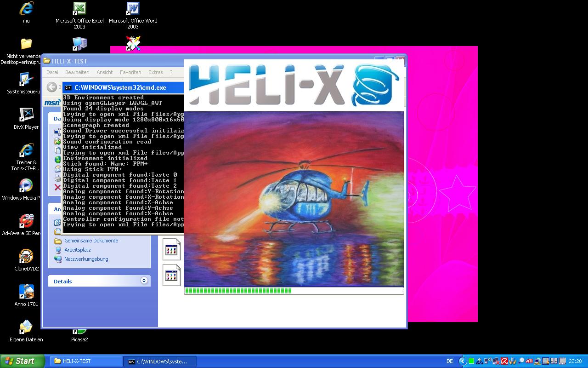Screen dimensions: 588x368
Task: Click the 'Details' panel header text
Action: tap(63, 282)
